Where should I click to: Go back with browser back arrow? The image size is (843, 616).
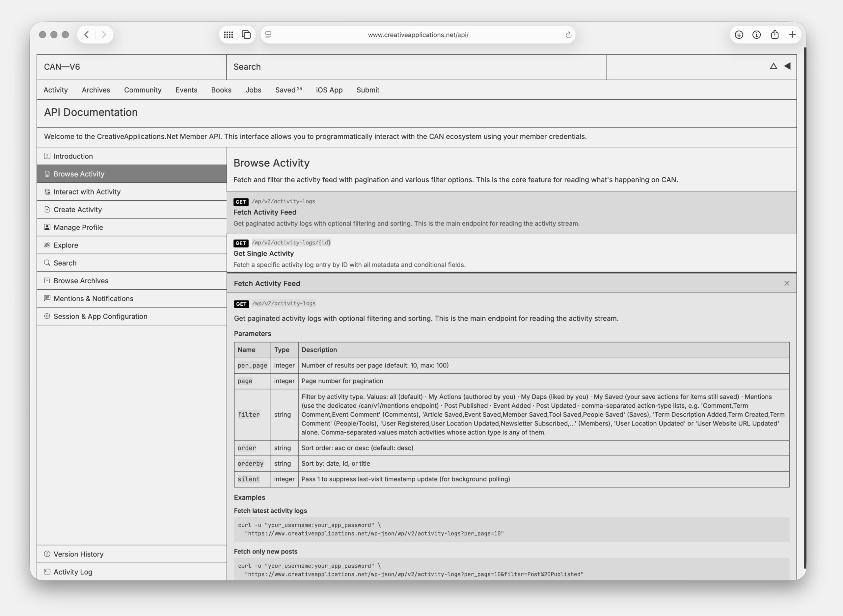pos(87,35)
